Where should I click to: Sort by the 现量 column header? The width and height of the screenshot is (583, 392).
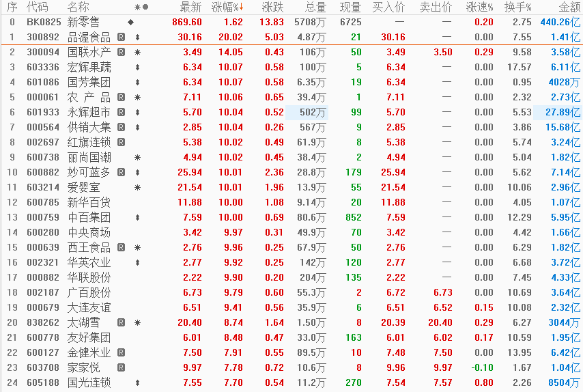tap(350, 7)
